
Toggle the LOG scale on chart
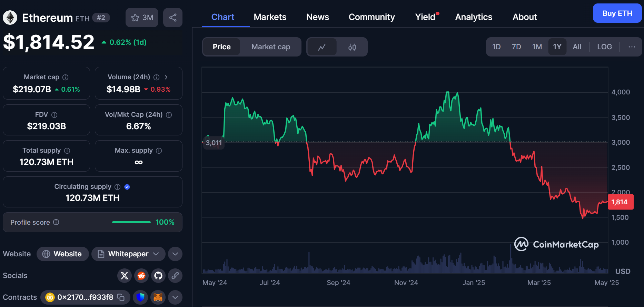coord(604,47)
